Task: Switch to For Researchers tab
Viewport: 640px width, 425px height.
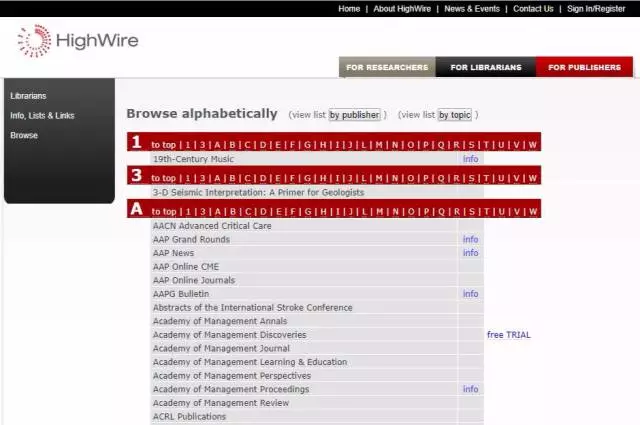Action: (x=387, y=67)
